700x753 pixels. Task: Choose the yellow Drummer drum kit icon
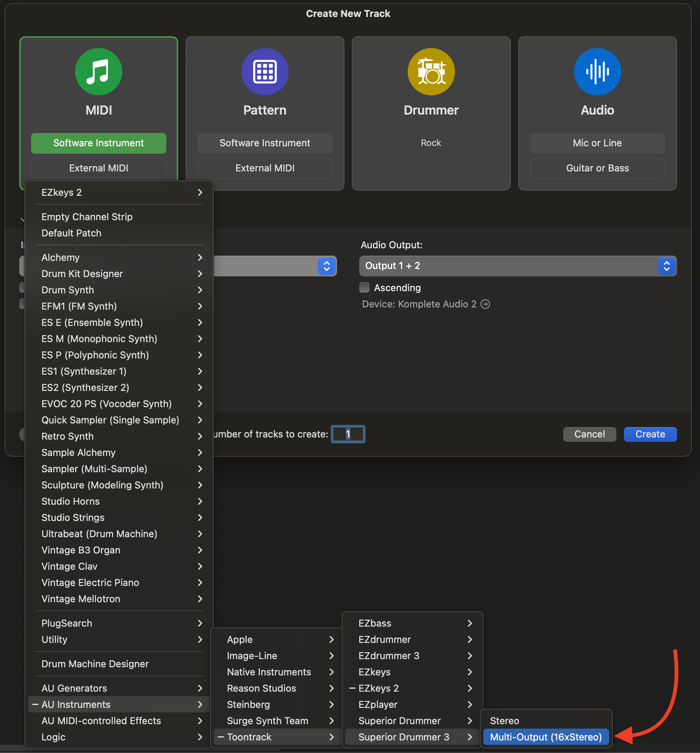point(431,72)
